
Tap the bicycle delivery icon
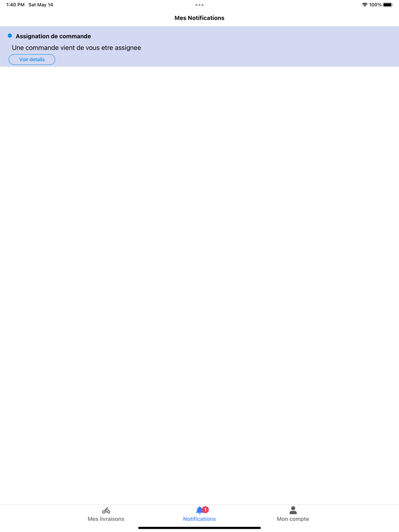click(x=106, y=510)
